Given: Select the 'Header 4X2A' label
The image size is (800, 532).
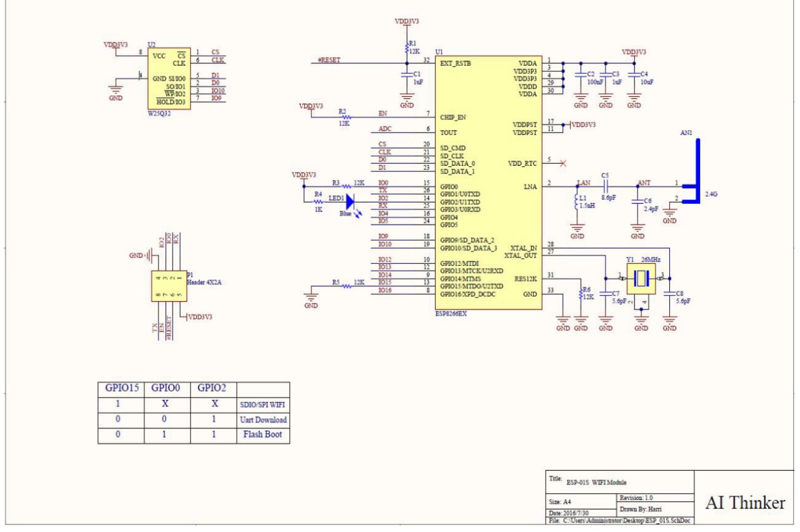Looking at the screenshot, I should 204,282.
